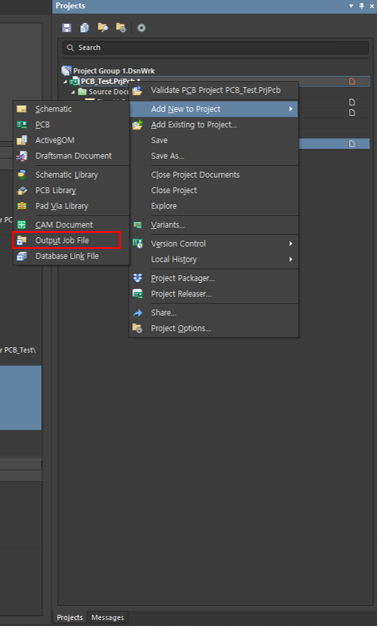
Task: Click the Database Link File icon
Action: click(22, 256)
